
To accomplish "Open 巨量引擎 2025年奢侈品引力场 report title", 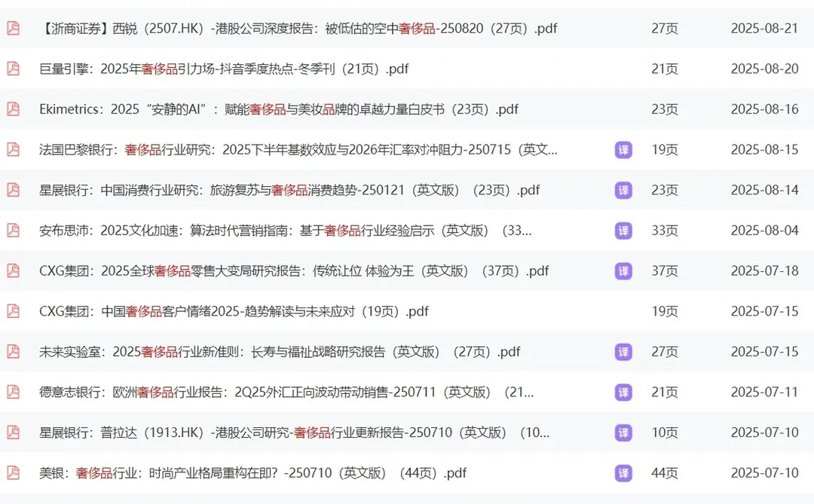I will [224, 69].
